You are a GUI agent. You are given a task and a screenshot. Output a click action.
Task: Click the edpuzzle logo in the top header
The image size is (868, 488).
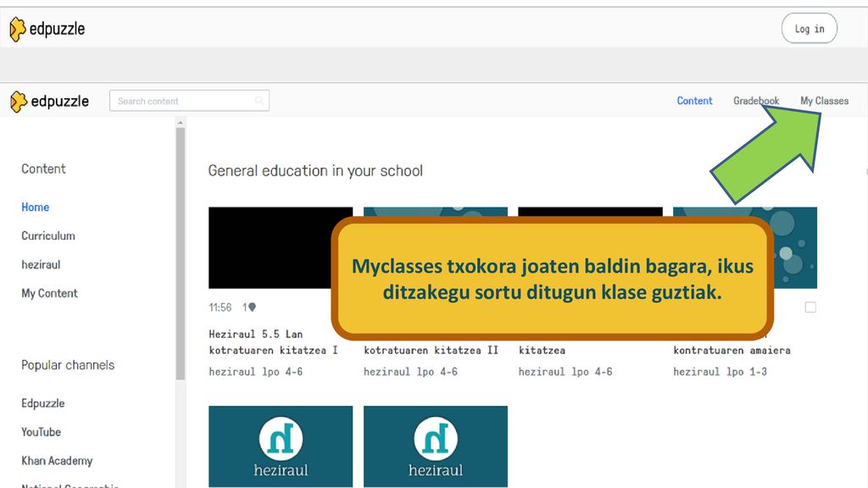(x=47, y=29)
